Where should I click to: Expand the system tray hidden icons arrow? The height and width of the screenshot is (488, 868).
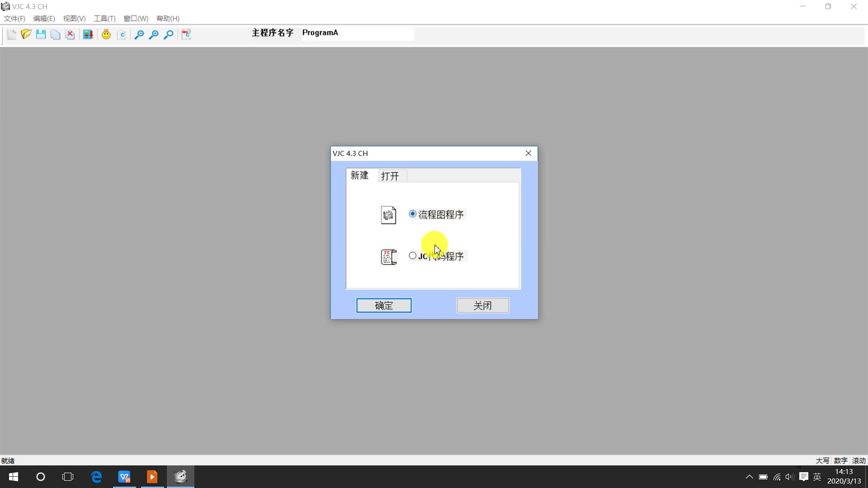coord(749,477)
